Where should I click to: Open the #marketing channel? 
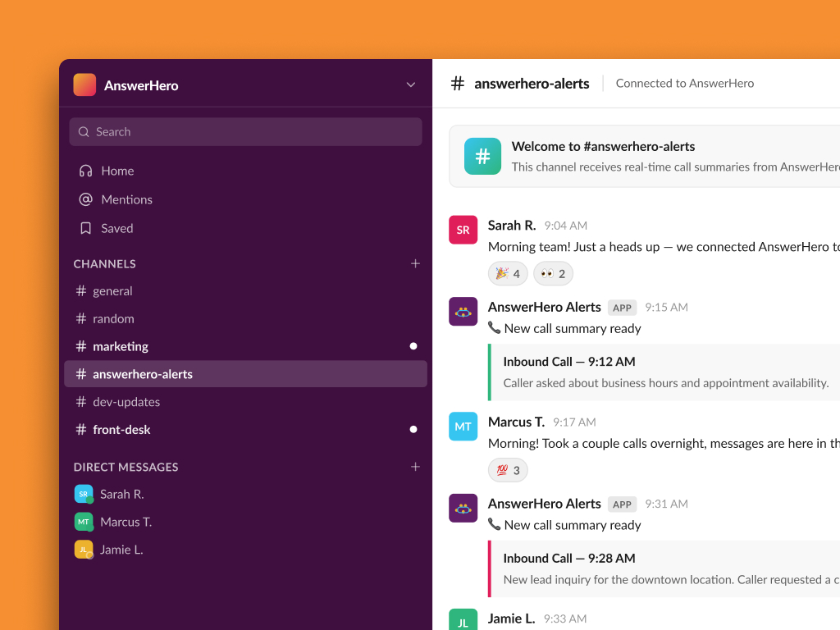click(245, 347)
